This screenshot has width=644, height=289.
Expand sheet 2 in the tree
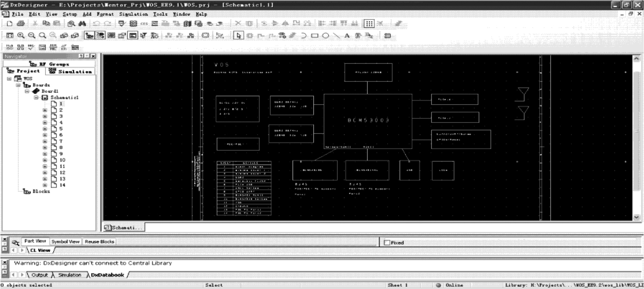[x=45, y=110]
